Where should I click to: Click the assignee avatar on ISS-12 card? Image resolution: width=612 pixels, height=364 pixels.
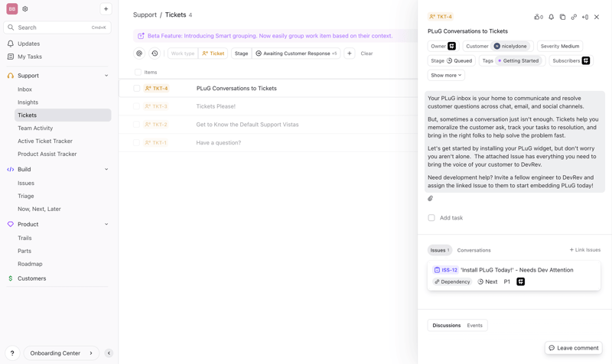[x=521, y=281]
